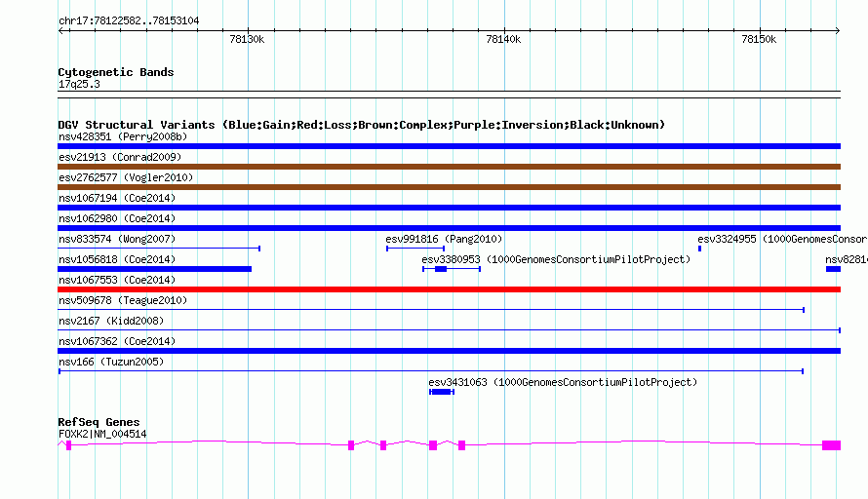Viewport: 868px width, 499px height.
Task: Click the nsv428351 (Perry2008b) blue gain bar
Action: [x=449, y=146]
